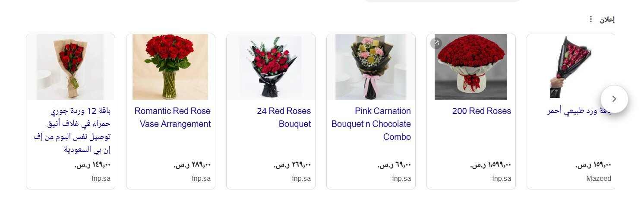Click the Mazeed seller name
The width and height of the screenshot is (644, 202).
(599, 179)
